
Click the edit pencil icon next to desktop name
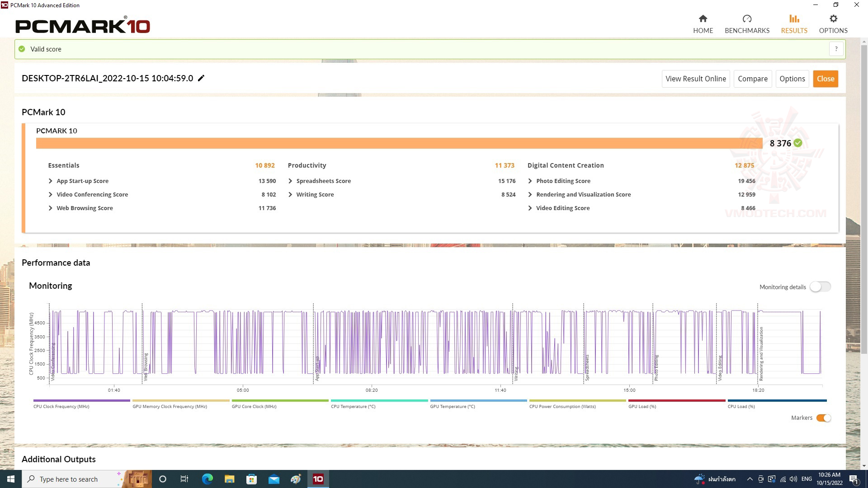[202, 78]
